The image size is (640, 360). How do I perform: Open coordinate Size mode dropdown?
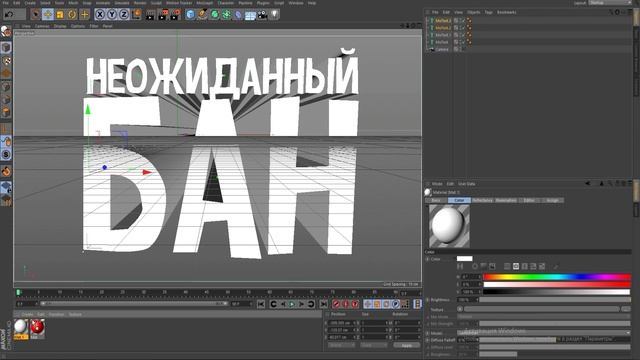pos(373,345)
